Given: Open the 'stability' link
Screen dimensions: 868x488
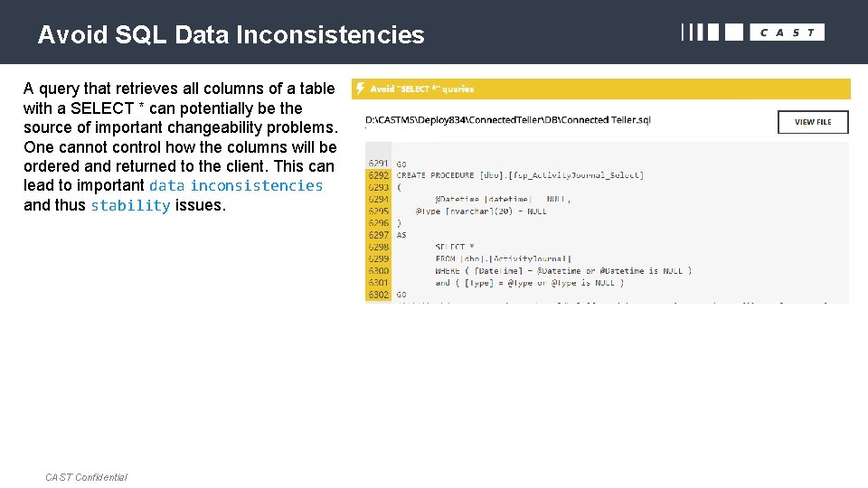Looking at the screenshot, I should pyautogui.click(x=130, y=205).
